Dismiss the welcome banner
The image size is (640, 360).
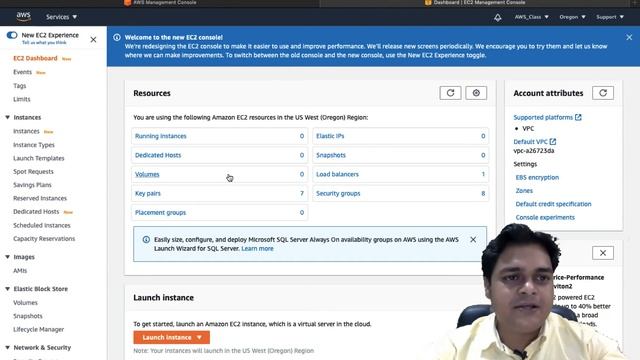(x=629, y=37)
